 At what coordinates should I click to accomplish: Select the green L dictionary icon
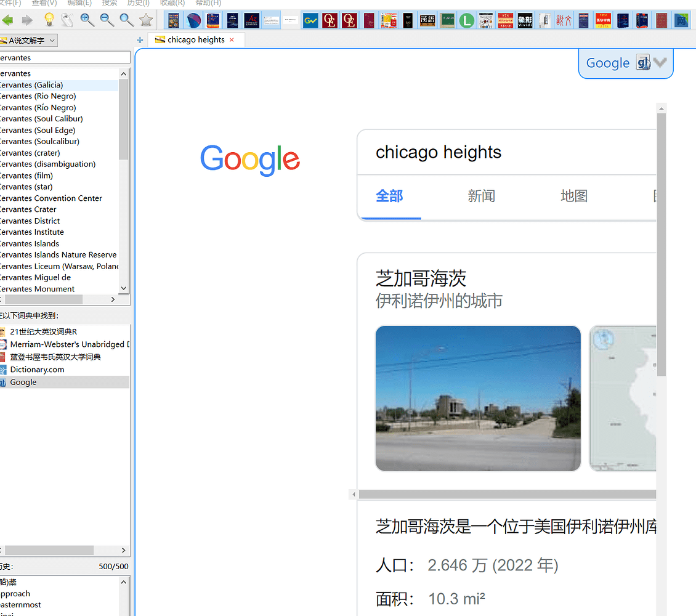(x=466, y=20)
